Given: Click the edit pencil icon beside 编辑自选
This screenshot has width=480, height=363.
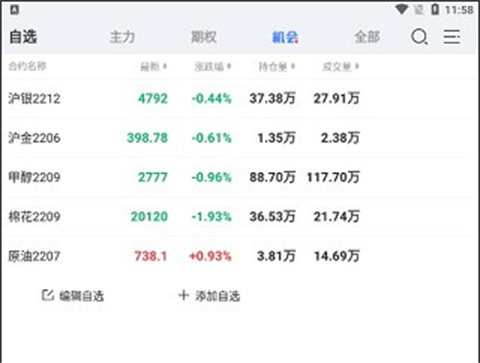Looking at the screenshot, I should 47,295.
